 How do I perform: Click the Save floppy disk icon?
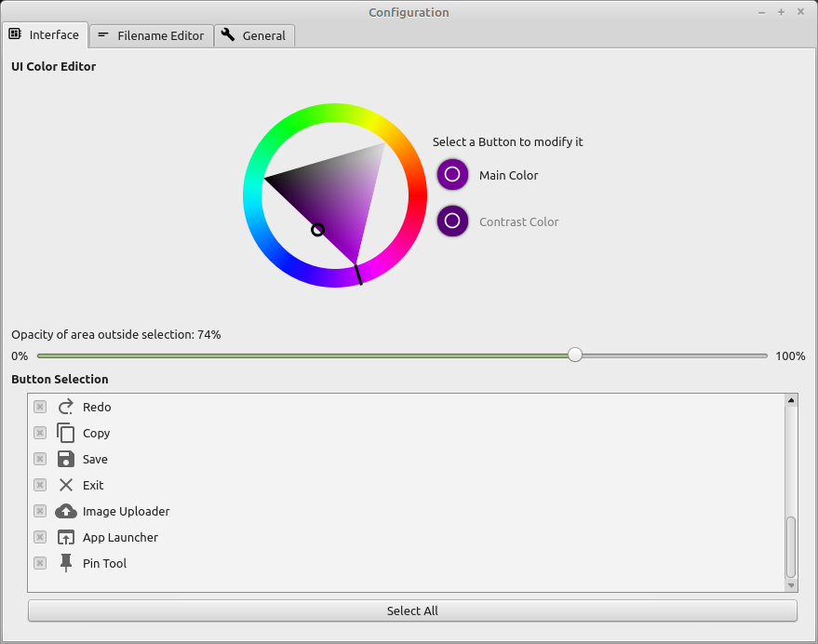pyautogui.click(x=66, y=459)
